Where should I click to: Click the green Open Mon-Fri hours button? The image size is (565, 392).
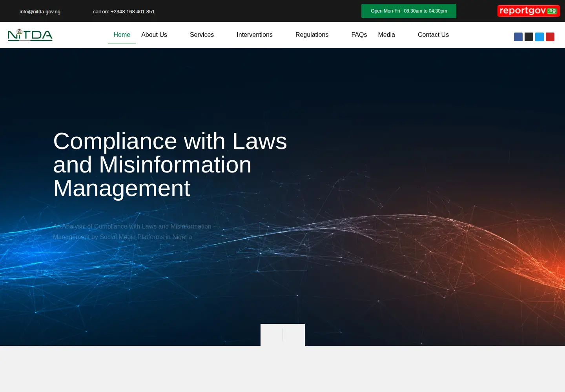pos(409,11)
